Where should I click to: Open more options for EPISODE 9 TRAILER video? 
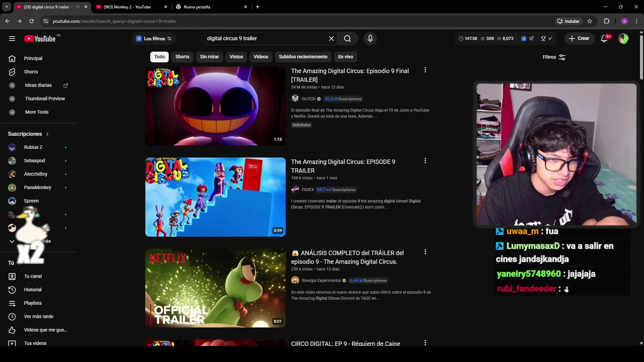[425, 161]
